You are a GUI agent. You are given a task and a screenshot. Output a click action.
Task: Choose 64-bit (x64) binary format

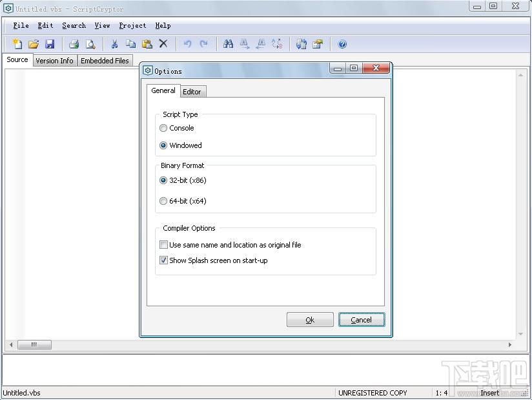[183, 201]
